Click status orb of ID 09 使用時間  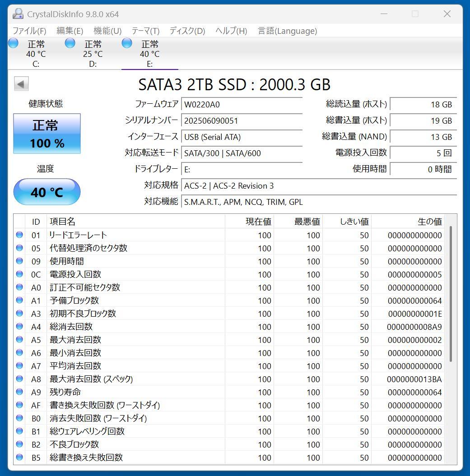pyautogui.click(x=19, y=261)
